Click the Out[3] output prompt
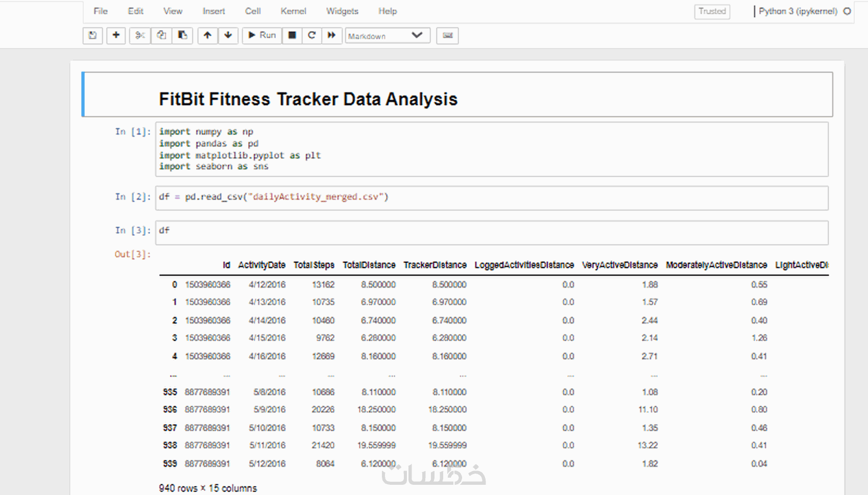 [133, 254]
